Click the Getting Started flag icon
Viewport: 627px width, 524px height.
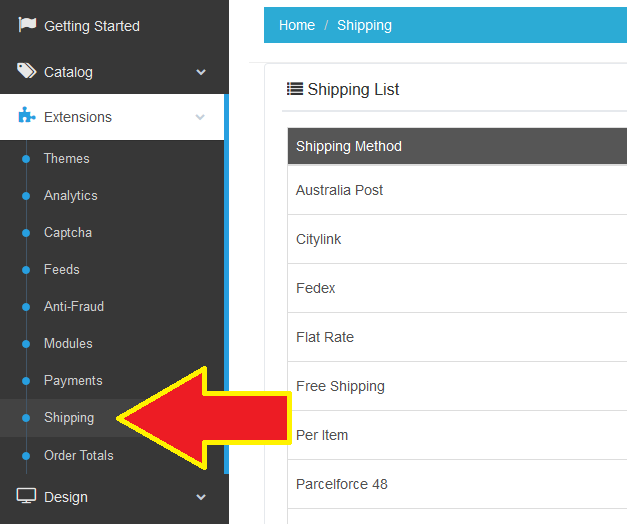click(x=27, y=25)
